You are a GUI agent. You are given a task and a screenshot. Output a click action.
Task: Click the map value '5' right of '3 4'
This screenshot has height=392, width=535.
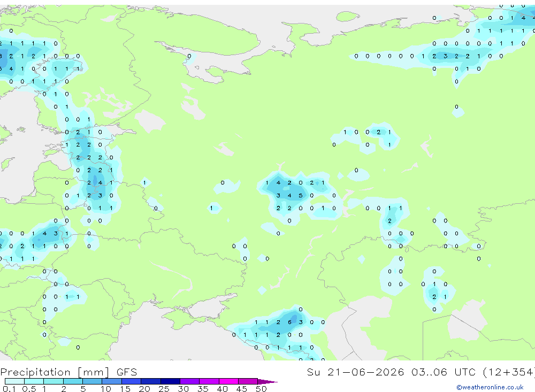pyautogui.click(x=300, y=196)
